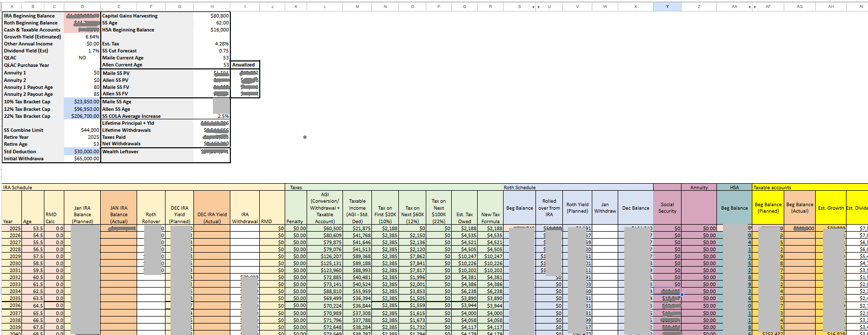Click the 'QLAC Purchase Year' label
This screenshot has width=868, height=335.
tap(26, 65)
